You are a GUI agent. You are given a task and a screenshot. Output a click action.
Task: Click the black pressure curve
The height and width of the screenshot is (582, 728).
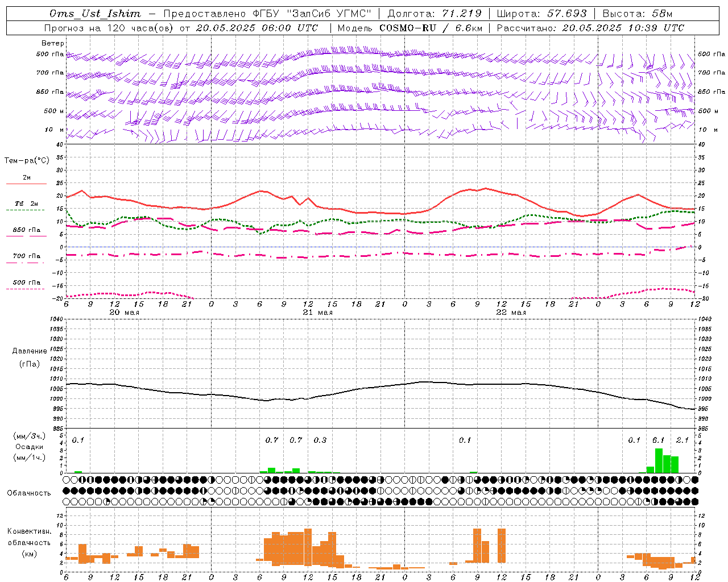tap(381, 386)
